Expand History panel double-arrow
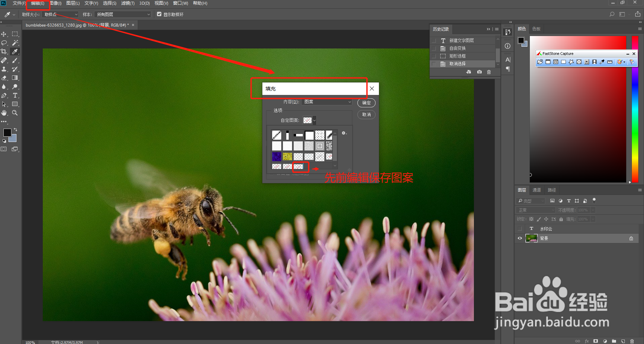644x344 pixels. [x=488, y=29]
